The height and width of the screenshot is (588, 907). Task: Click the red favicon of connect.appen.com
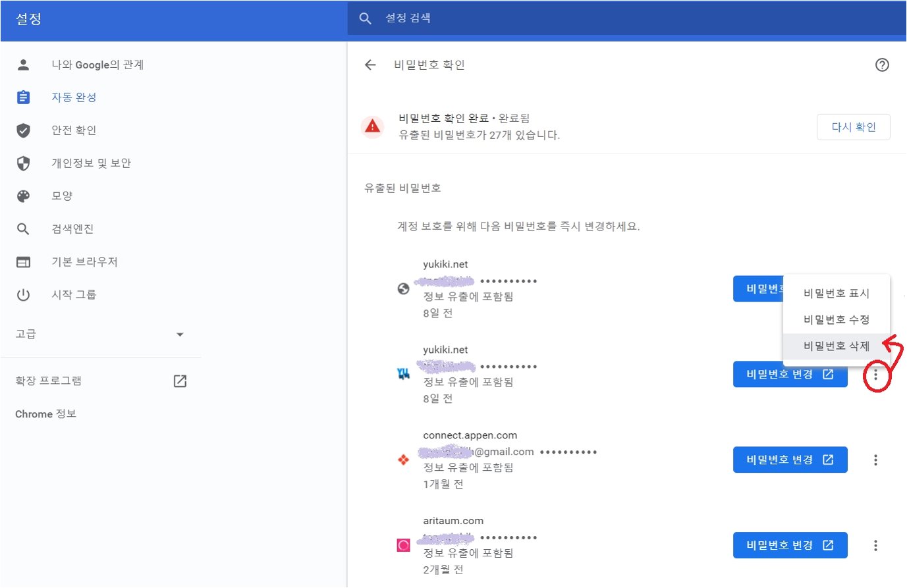(404, 460)
